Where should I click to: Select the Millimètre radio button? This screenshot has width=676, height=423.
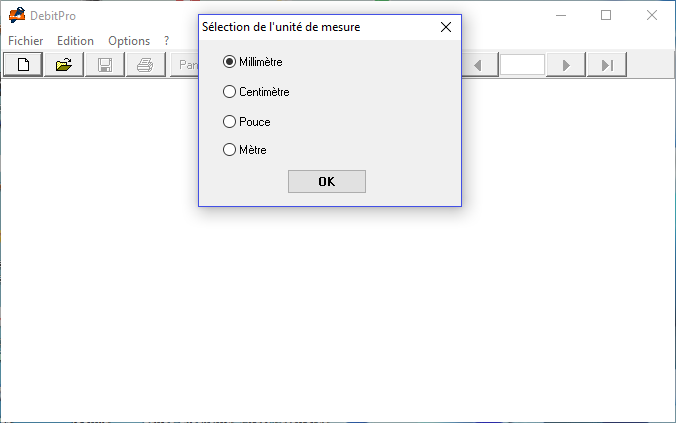pos(229,62)
